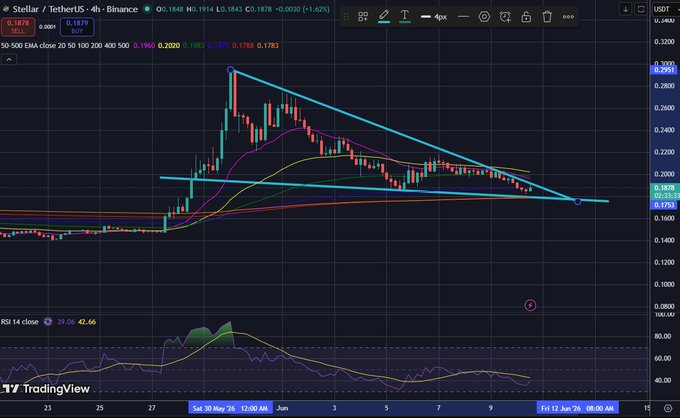Click EMA value 0.1960 in legend

click(x=144, y=45)
